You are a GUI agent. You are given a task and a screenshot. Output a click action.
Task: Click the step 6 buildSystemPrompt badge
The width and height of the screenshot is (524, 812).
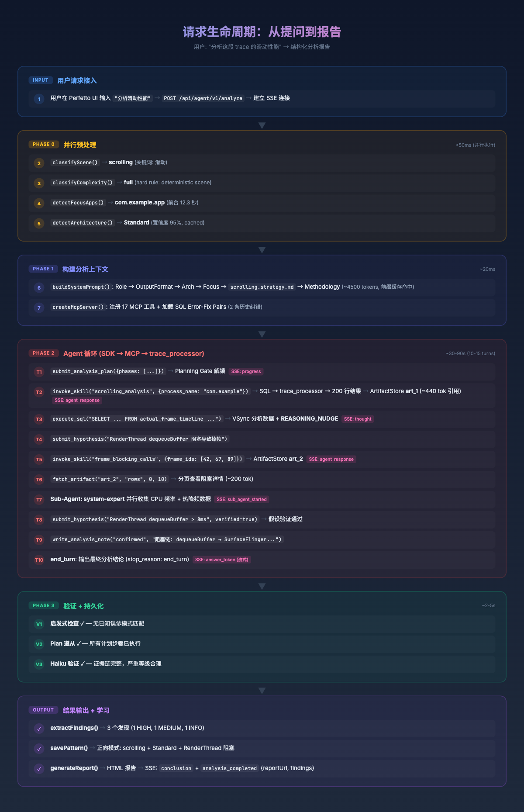tap(39, 288)
